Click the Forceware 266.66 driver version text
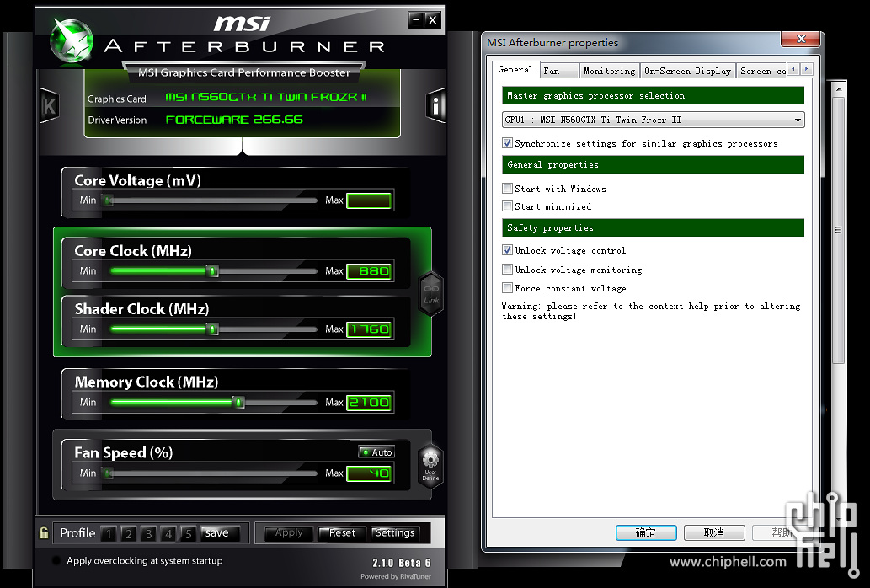This screenshot has height=588, width=870. click(234, 120)
